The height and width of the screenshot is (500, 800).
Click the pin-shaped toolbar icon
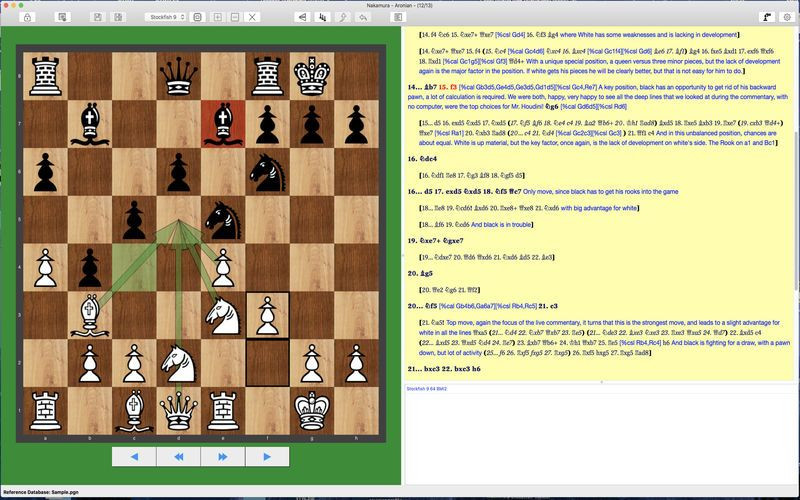[342, 17]
